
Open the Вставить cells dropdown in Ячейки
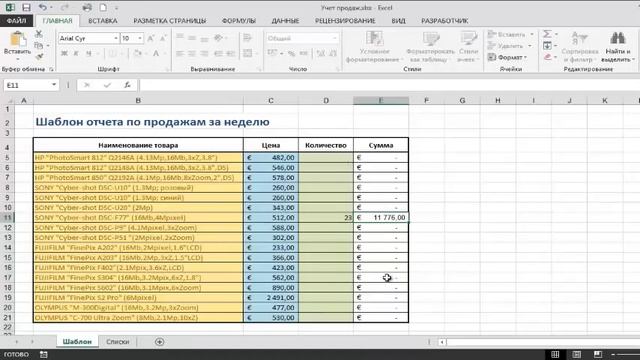511,34
